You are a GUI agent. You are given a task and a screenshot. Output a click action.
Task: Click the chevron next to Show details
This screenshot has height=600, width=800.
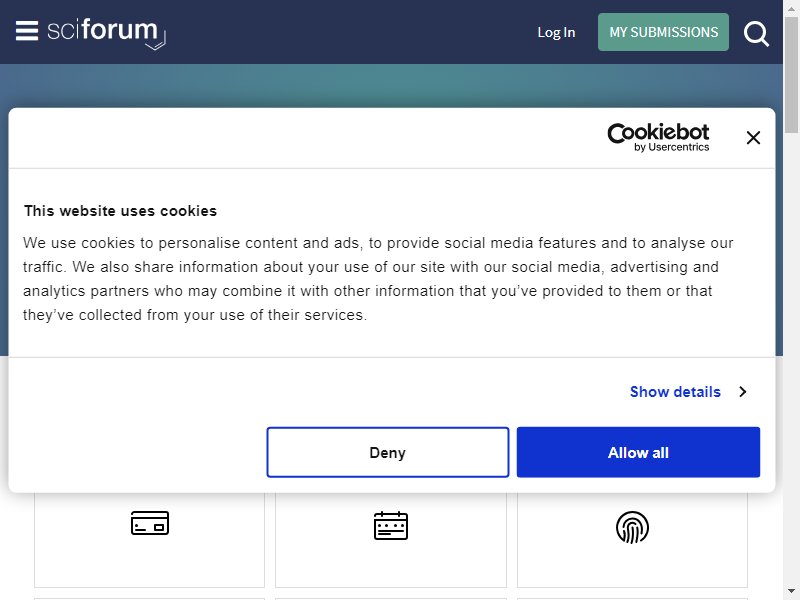[x=743, y=392]
